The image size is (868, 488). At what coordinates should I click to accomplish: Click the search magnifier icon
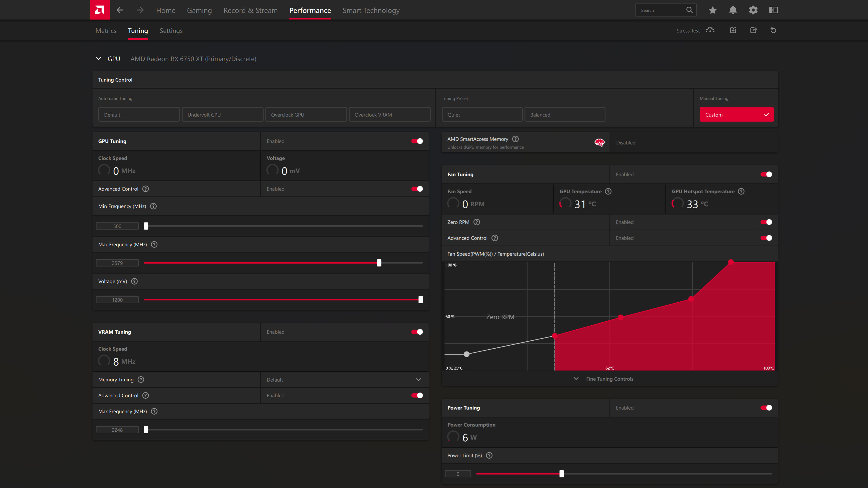point(689,10)
